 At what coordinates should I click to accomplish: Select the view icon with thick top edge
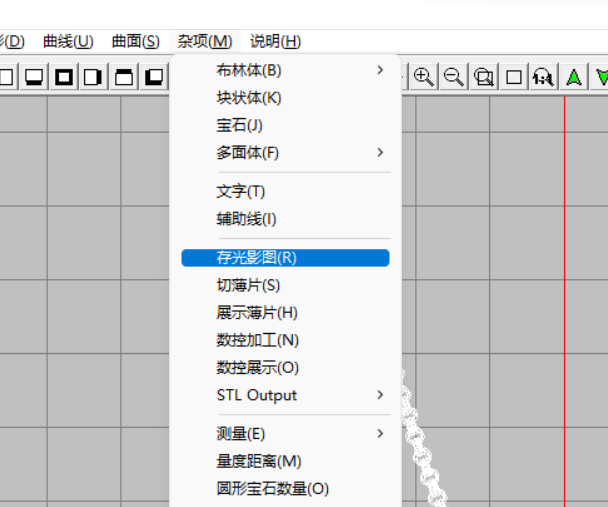[124, 77]
